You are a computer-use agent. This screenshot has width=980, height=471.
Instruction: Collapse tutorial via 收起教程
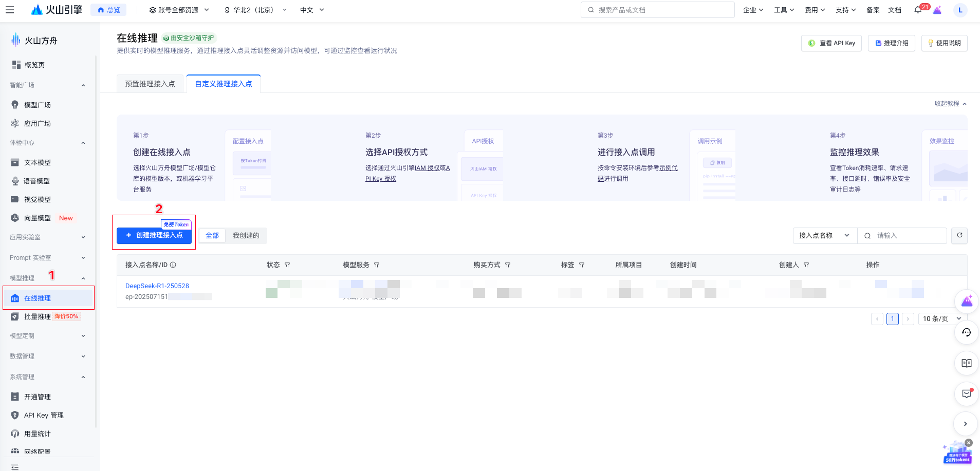[x=950, y=104]
